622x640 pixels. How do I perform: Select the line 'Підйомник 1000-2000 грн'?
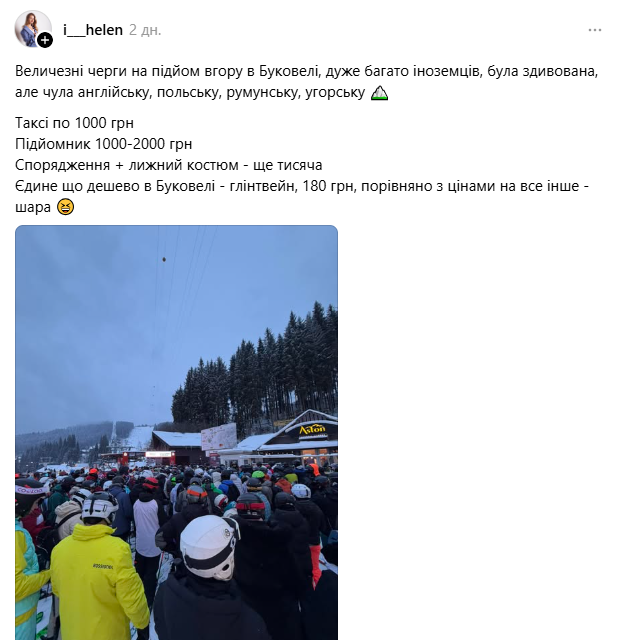click(x=104, y=144)
